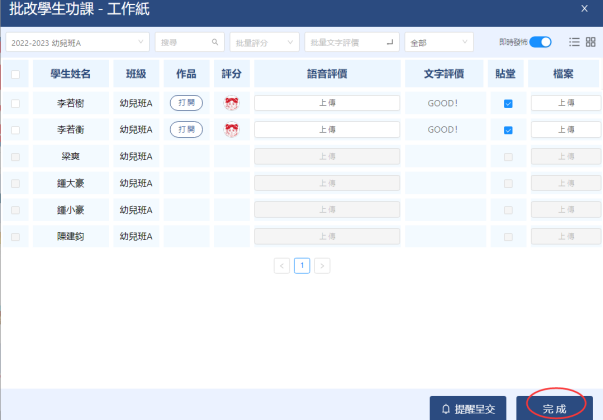Switch to grid view icon
The height and width of the screenshot is (420, 603).
[x=589, y=42]
